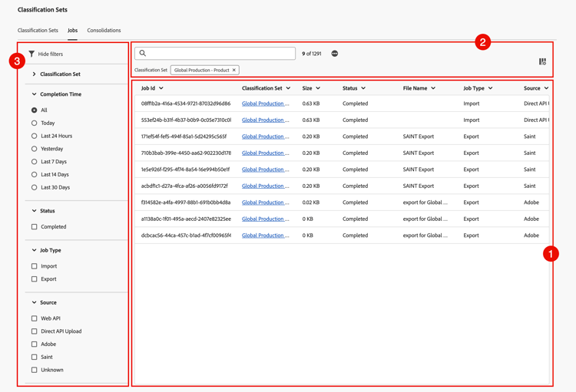Select the Last 24 Hours radio
The height and width of the screenshot is (392, 576).
(x=34, y=136)
